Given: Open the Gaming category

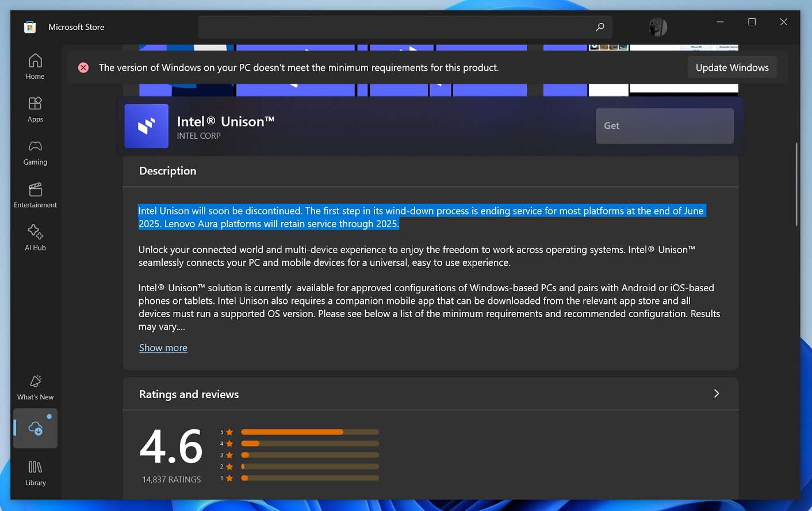Looking at the screenshot, I should [x=35, y=152].
